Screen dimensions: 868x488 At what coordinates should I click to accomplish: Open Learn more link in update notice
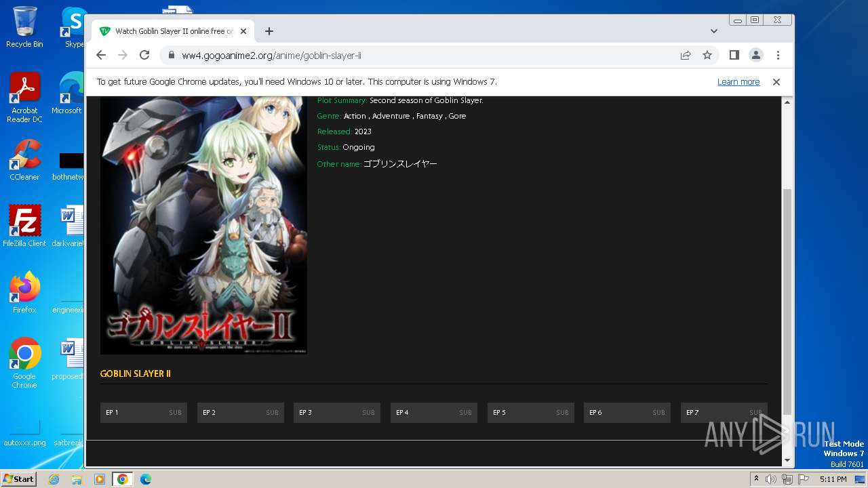[x=738, y=82]
